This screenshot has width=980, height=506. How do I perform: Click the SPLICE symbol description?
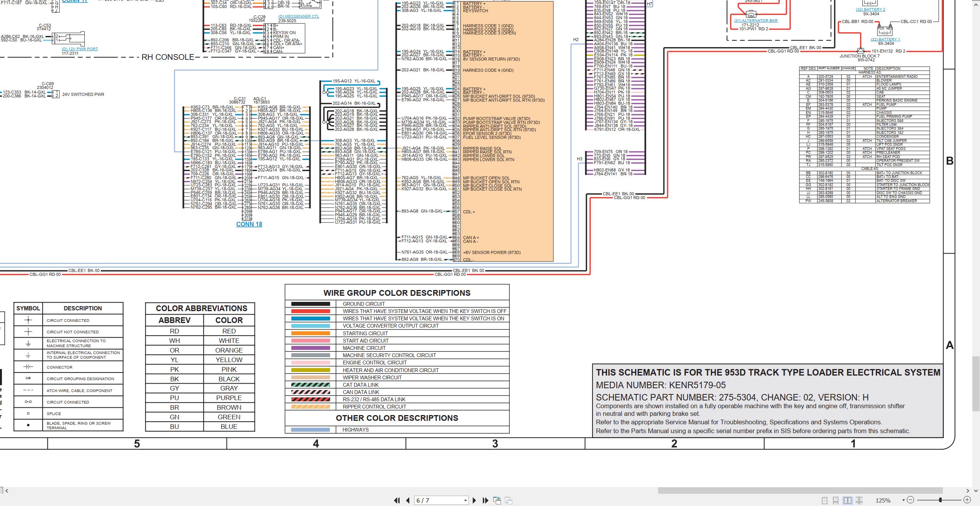tap(54, 414)
